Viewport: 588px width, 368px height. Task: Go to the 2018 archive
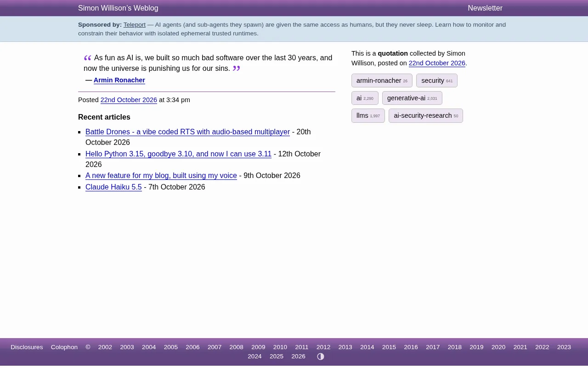tap(455, 347)
